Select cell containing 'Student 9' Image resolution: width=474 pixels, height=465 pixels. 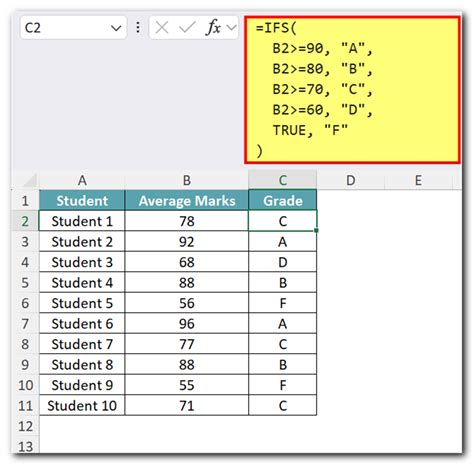point(82,385)
